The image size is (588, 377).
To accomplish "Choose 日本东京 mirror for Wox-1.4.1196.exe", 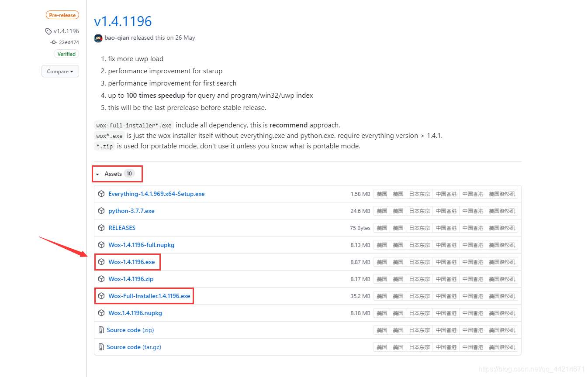I will (x=419, y=262).
